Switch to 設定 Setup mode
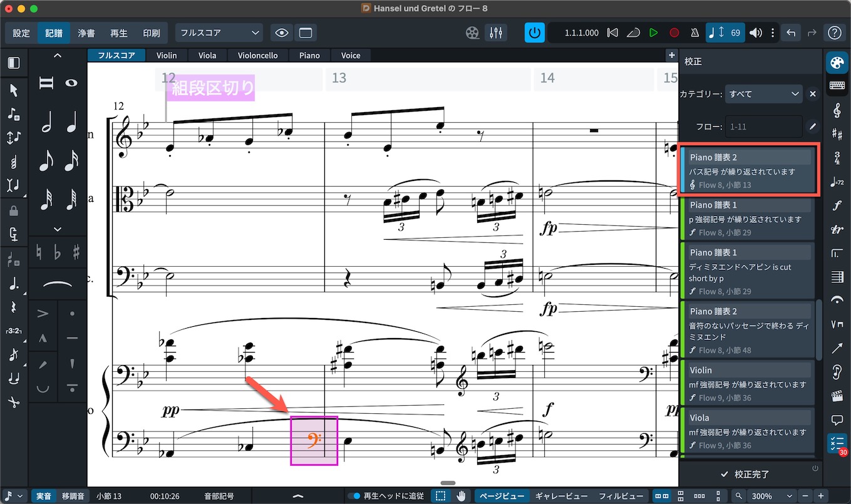Screen dimensions: 851x504 coord(21,33)
